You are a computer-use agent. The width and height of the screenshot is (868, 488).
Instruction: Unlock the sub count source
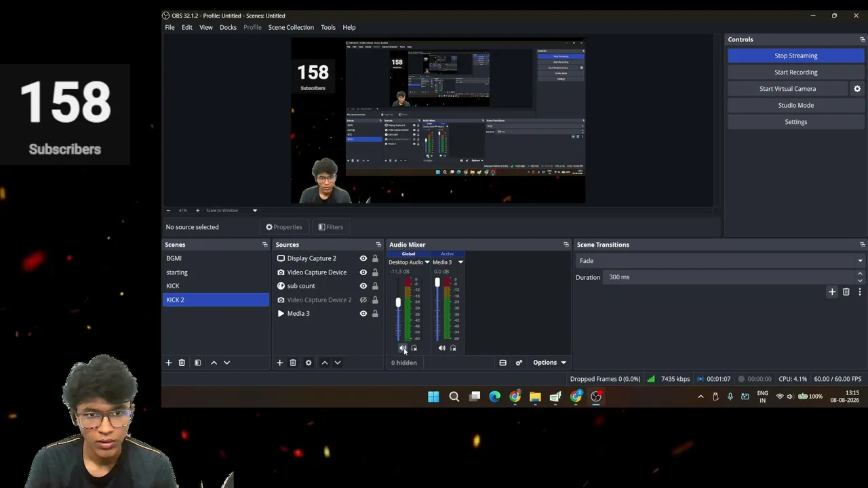click(375, 286)
